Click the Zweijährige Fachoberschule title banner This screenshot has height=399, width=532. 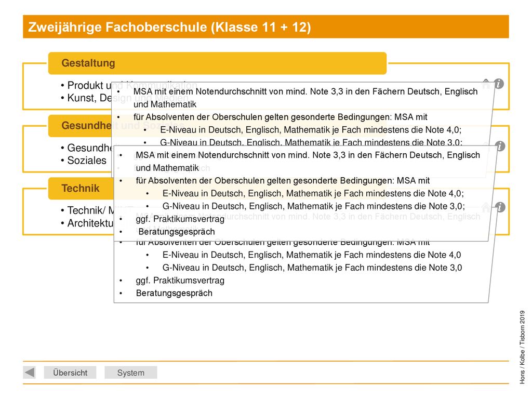265,26
